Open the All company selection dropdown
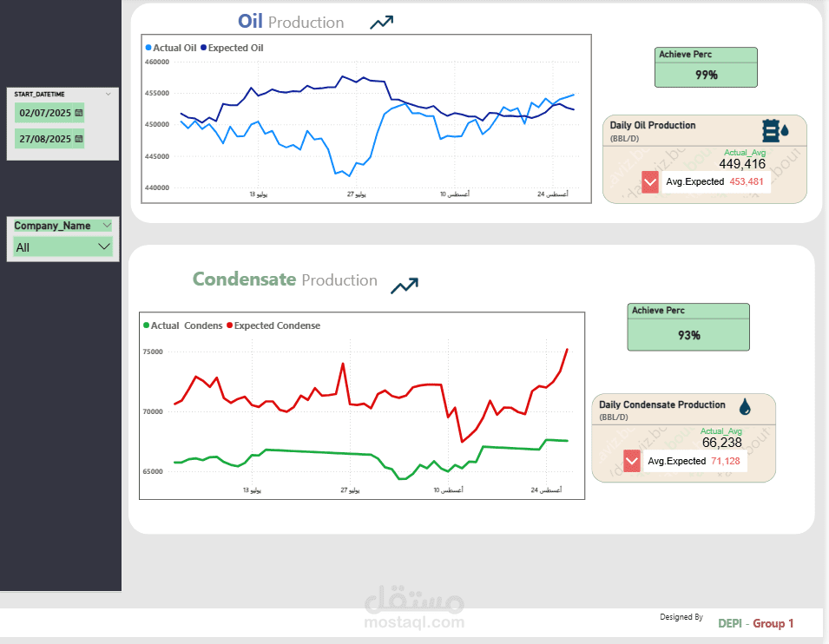This screenshot has width=829, height=644. coord(106,246)
